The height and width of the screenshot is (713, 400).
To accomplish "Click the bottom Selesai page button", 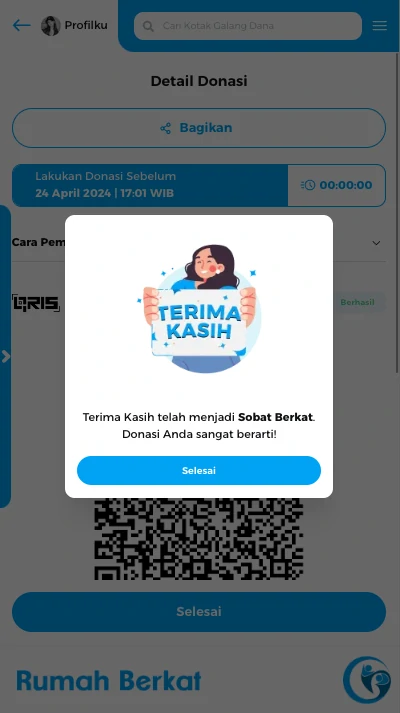I will [x=199, y=612].
